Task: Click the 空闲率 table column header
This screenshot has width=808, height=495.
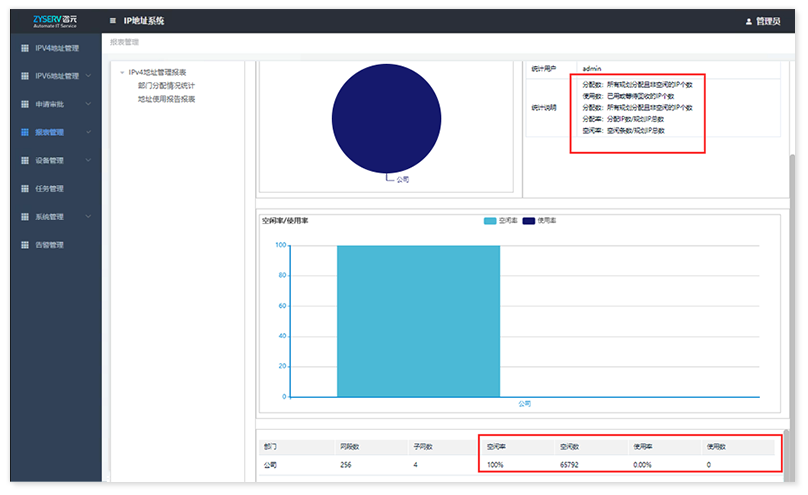Action: [496, 447]
